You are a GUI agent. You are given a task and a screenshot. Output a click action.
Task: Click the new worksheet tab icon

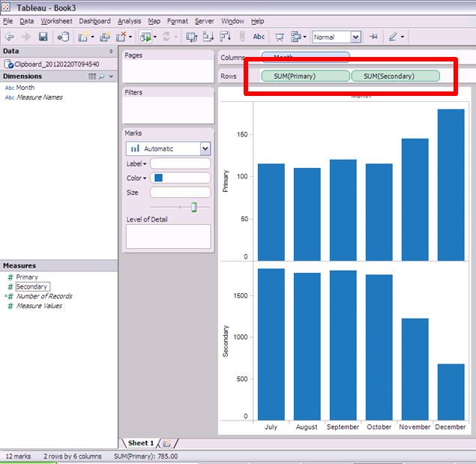tap(166, 444)
